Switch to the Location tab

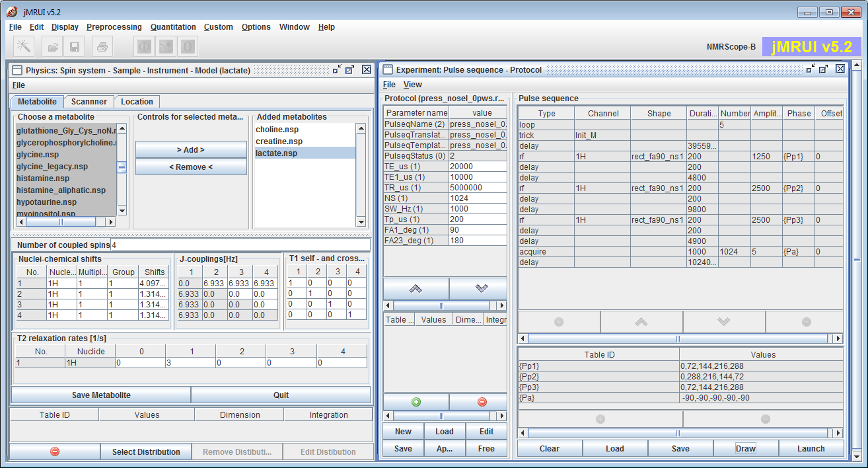[137, 102]
